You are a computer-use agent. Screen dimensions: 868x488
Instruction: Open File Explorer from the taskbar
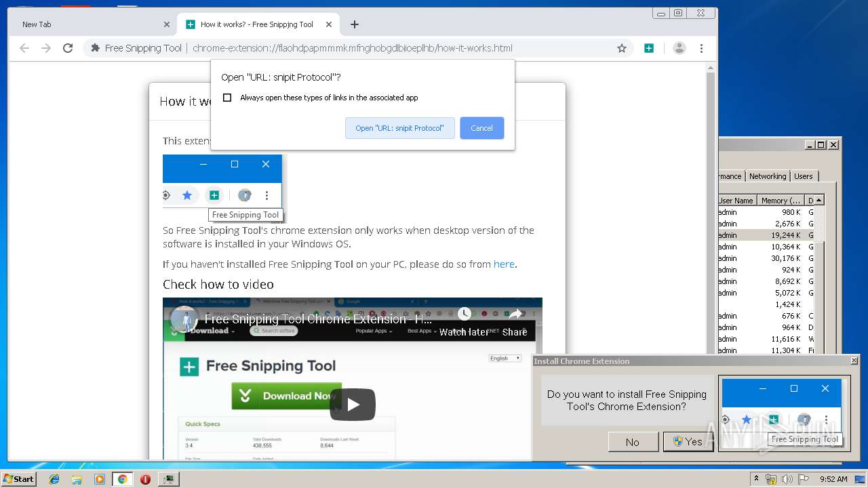tap(77, 479)
